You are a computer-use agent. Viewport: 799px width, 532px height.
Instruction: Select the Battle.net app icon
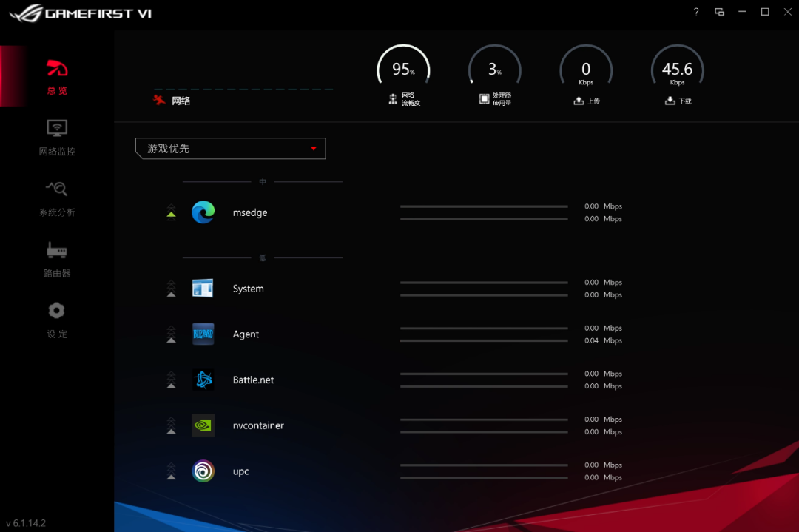click(203, 380)
